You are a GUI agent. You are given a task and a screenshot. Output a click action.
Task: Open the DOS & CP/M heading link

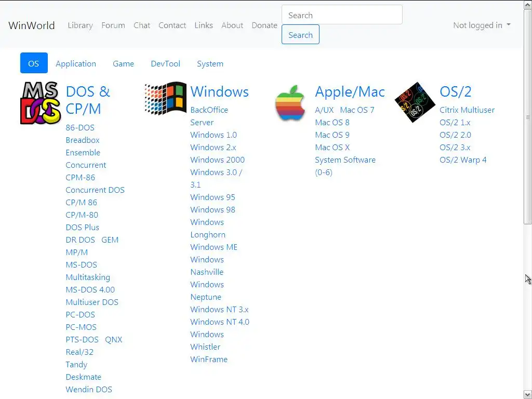pyautogui.click(x=88, y=100)
